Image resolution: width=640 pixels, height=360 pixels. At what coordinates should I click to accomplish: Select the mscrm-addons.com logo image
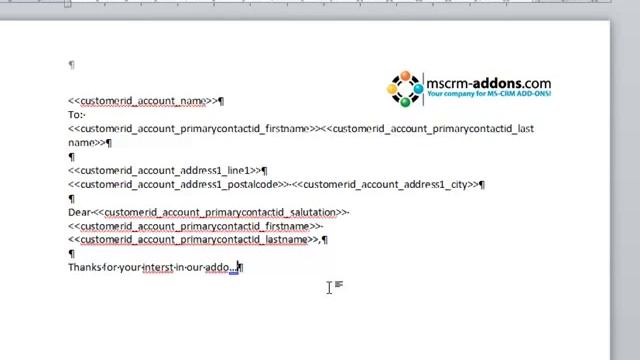click(x=469, y=89)
